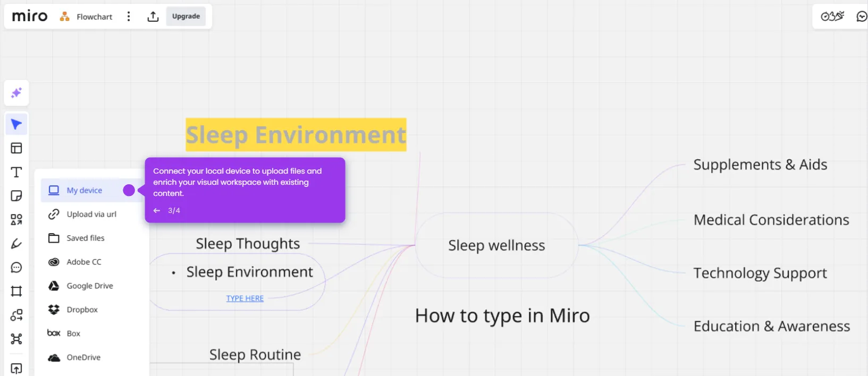This screenshot has width=868, height=376.
Task: Open the Templates tool
Action: click(x=16, y=148)
